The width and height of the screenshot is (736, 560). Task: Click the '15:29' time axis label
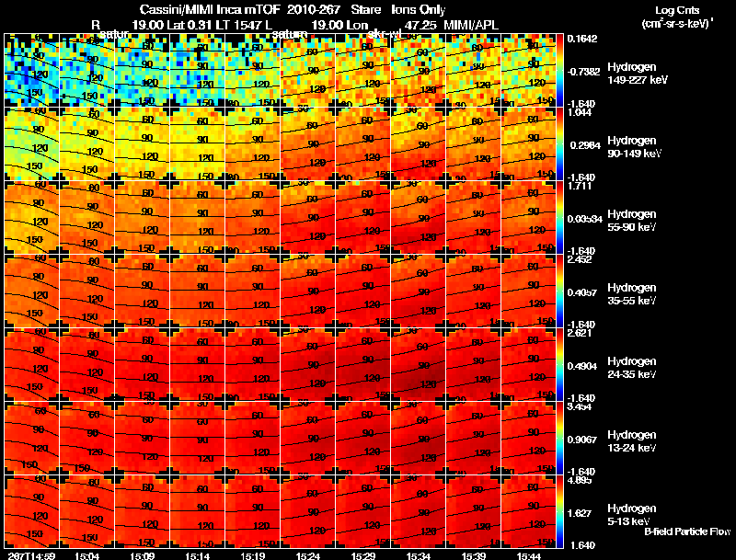pyautogui.click(x=363, y=556)
